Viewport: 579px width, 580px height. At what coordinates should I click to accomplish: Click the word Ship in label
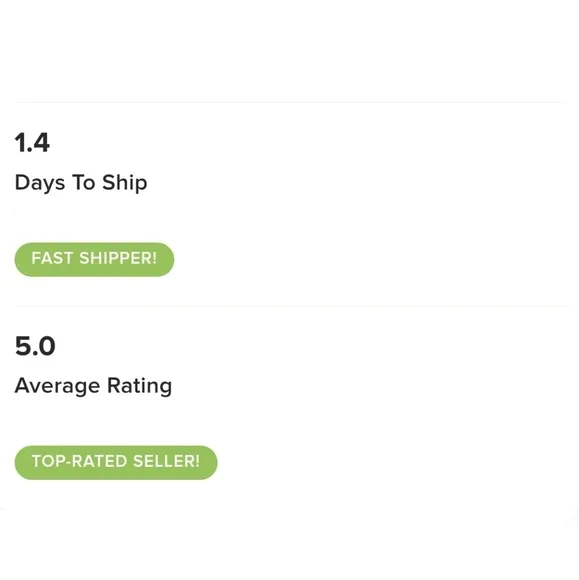125,183
